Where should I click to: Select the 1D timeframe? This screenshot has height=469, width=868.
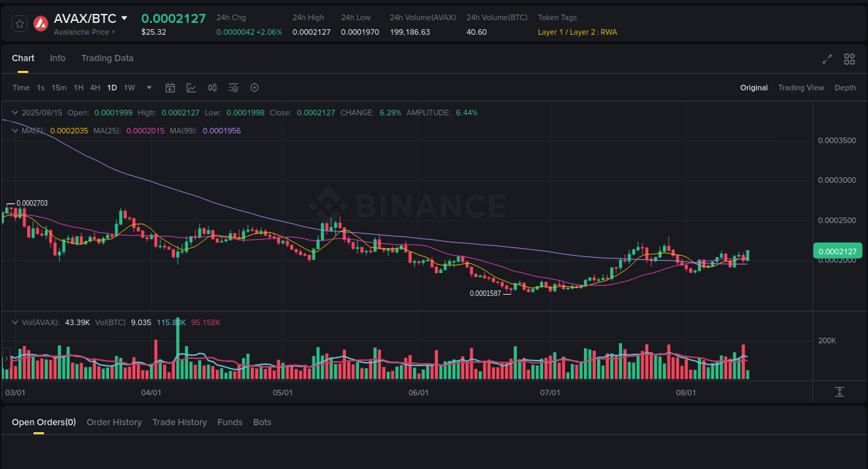[112, 88]
